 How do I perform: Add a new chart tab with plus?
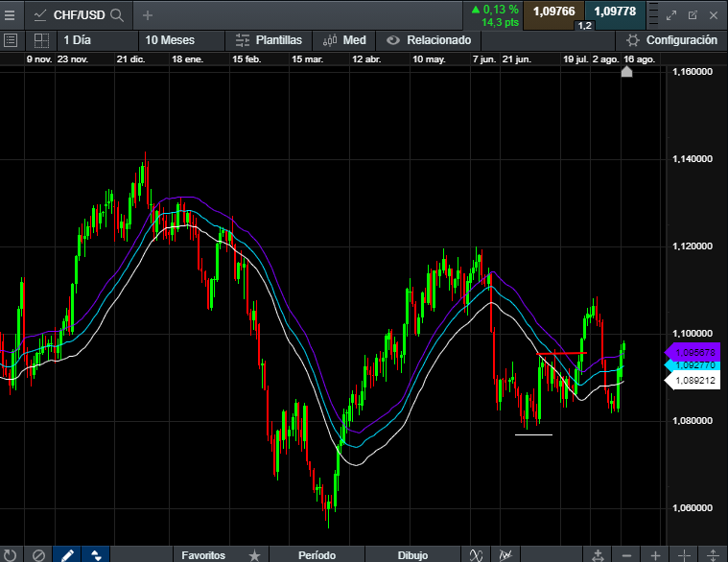(x=148, y=15)
